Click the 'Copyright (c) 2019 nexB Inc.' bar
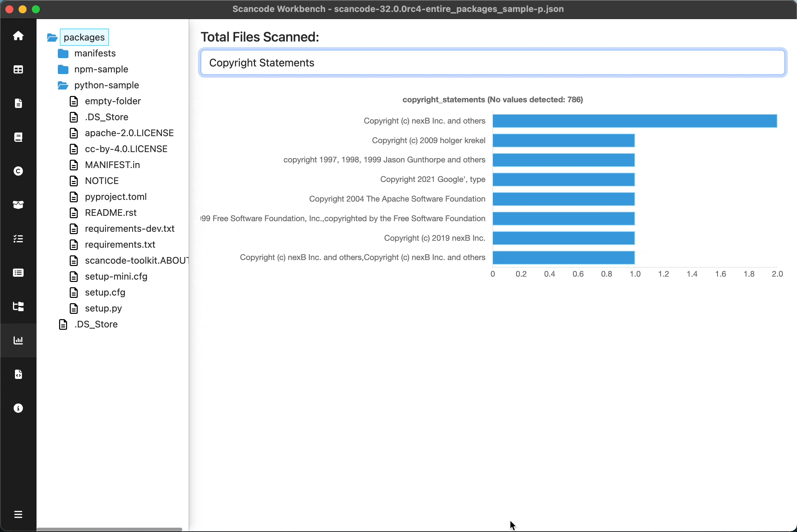This screenshot has width=797, height=532. click(x=564, y=238)
